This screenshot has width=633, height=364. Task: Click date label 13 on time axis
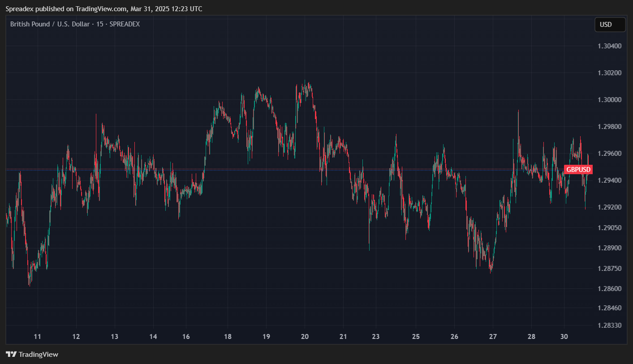click(114, 337)
